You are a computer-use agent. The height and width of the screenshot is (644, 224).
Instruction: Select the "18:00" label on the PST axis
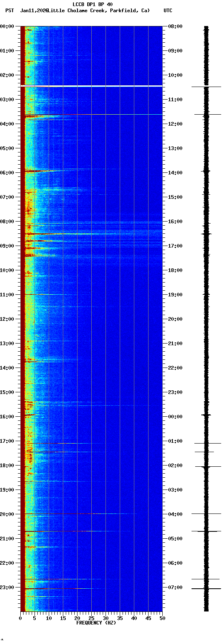7,466
